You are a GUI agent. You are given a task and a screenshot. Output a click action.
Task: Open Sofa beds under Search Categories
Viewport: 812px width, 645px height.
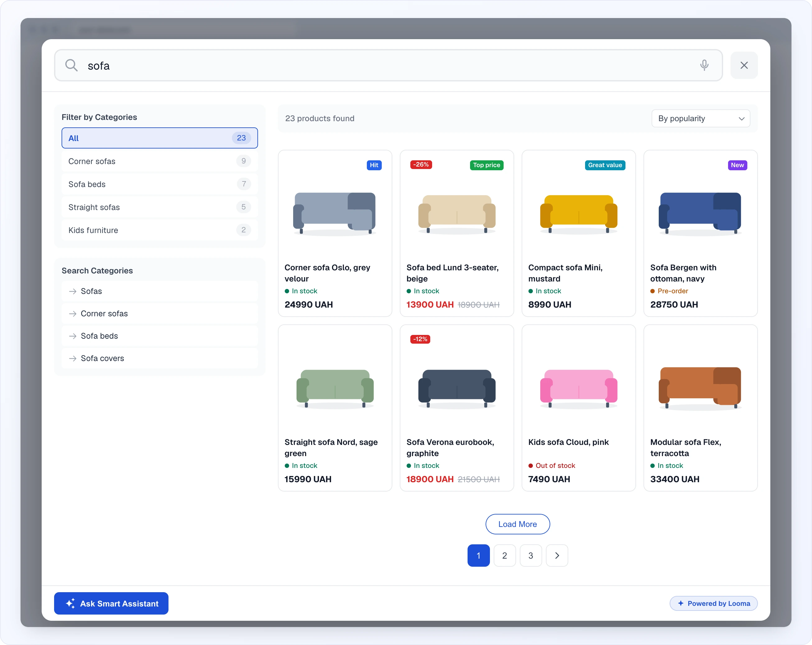pos(160,336)
